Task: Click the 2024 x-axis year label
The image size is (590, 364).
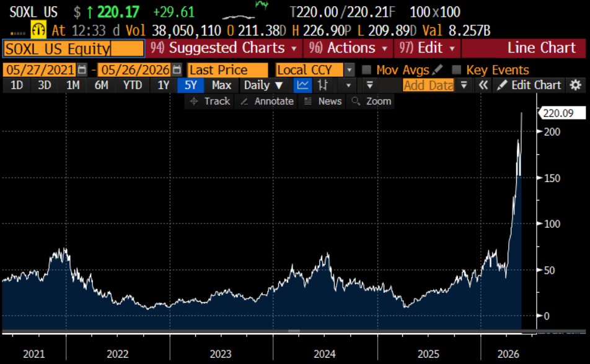Action: 324,354
